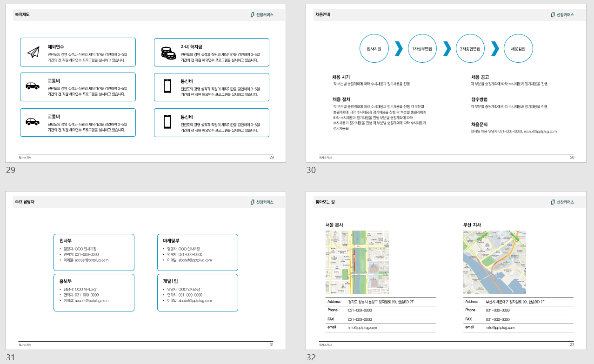Viewport: 594px width, 364px height.
Task: Click the 홍보부 contact card heading
Action: click(66, 281)
